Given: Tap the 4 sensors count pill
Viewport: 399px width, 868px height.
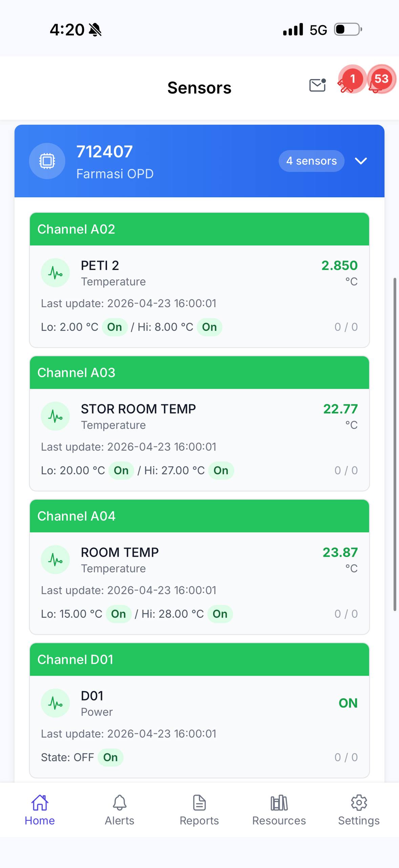Looking at the screenshot, I should coord(311,161).
